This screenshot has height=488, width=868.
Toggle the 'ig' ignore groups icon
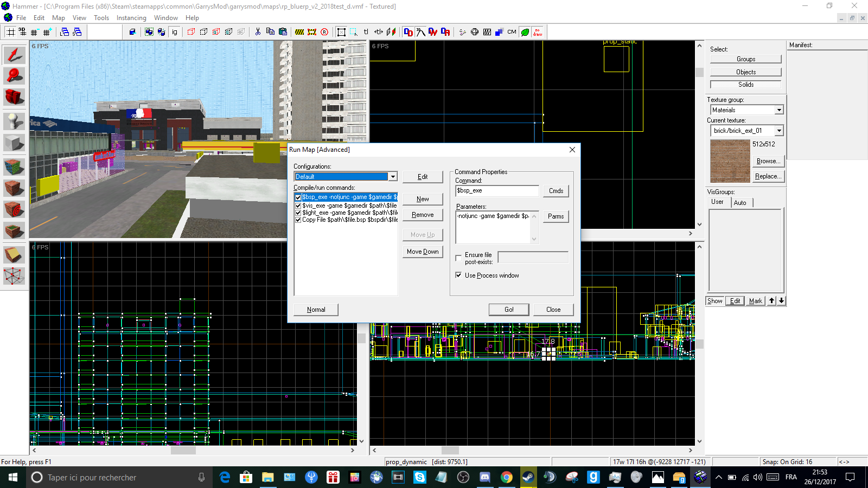174,32
